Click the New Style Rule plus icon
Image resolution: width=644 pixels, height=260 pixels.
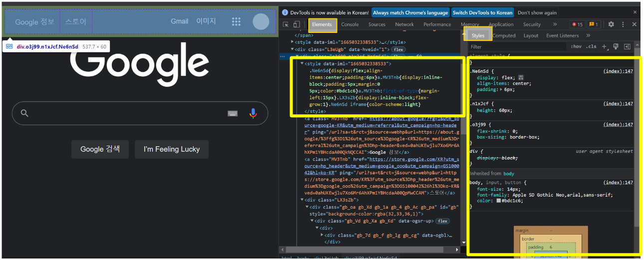[604, 46]
